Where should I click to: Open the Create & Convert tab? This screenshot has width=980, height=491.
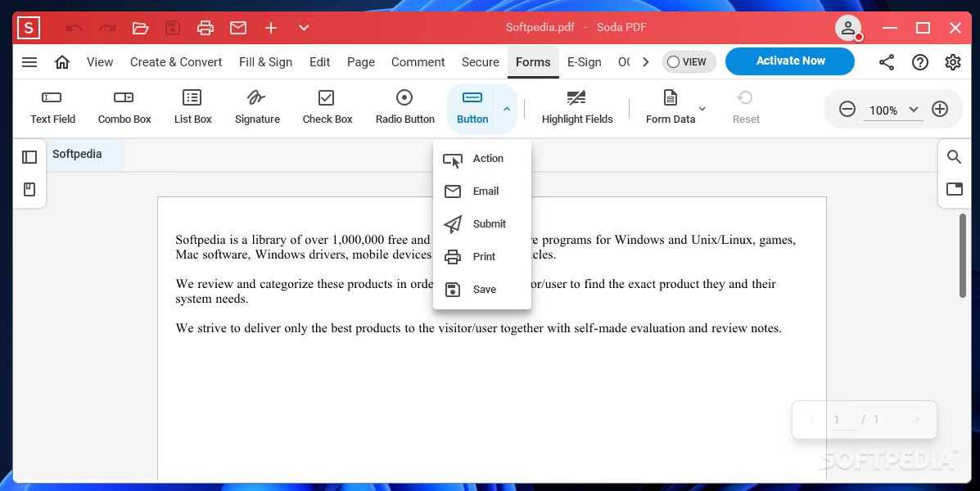click(x=176, y=62)
